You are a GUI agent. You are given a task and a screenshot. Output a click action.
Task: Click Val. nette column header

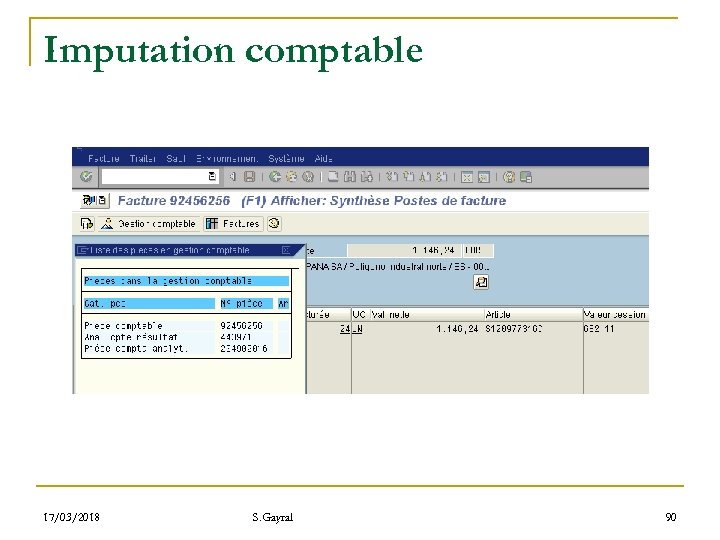click(x=427, y=315)
